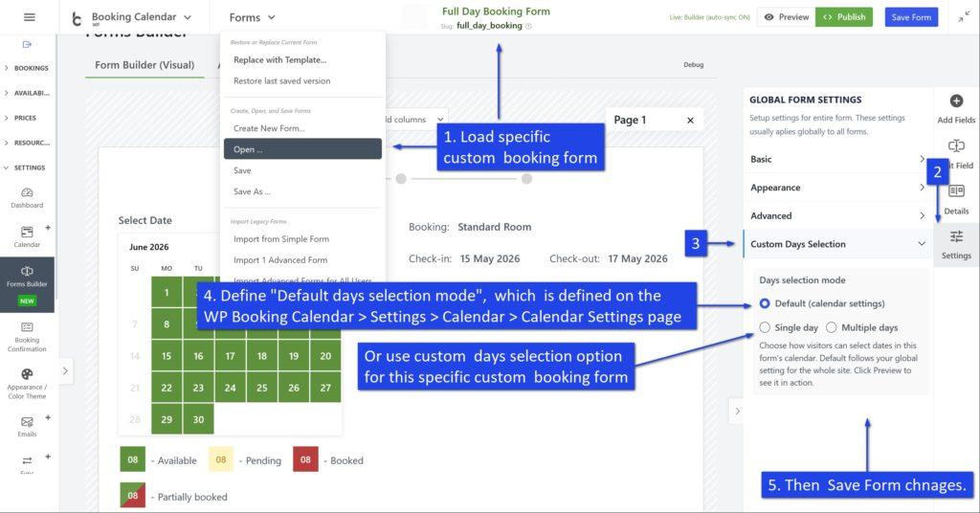The image size is (980, 513).
Task: Click the Debug link
Action: pos(693,64)
